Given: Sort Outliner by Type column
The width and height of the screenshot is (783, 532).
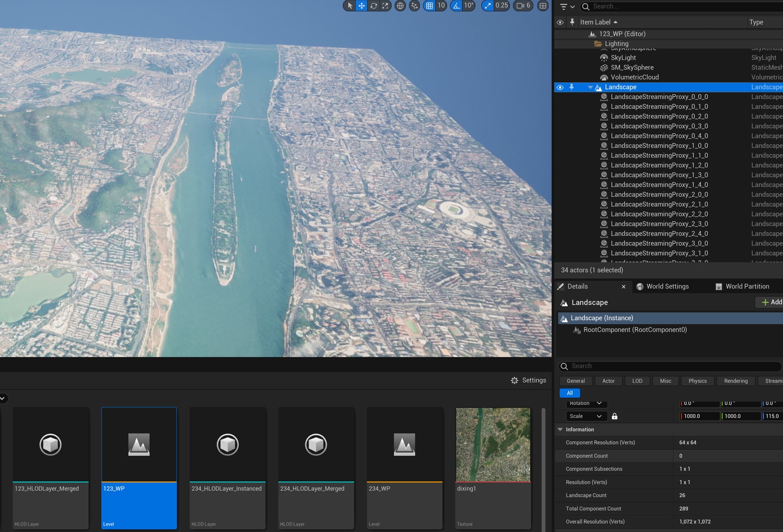Looking at the screenshot, I should pos(756,22).
